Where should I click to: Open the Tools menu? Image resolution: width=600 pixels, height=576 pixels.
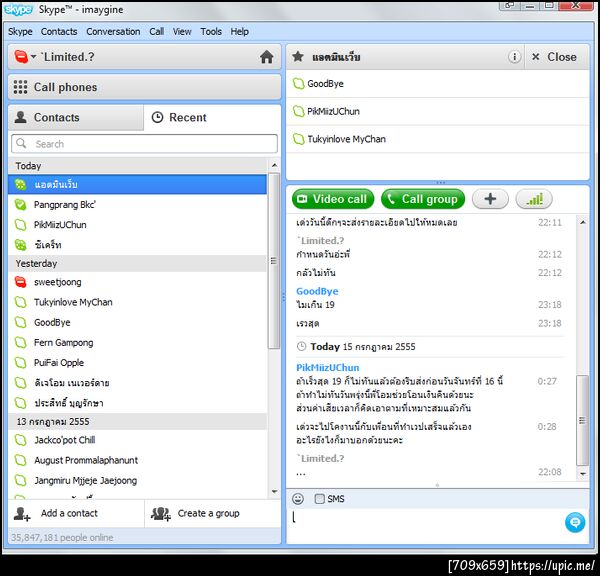click(x=211, y=32)
